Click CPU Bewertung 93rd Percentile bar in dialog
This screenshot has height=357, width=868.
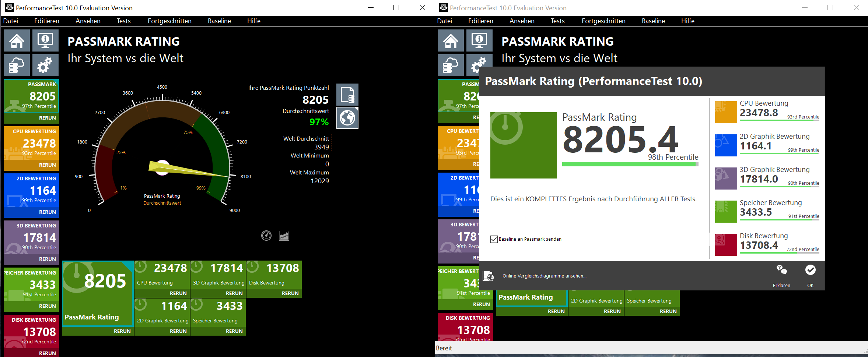tap(780, 120)
